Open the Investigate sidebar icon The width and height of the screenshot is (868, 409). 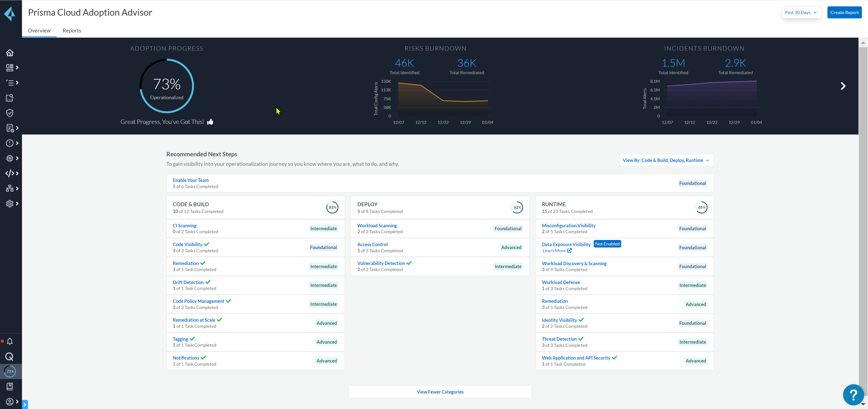coord(10,98)
